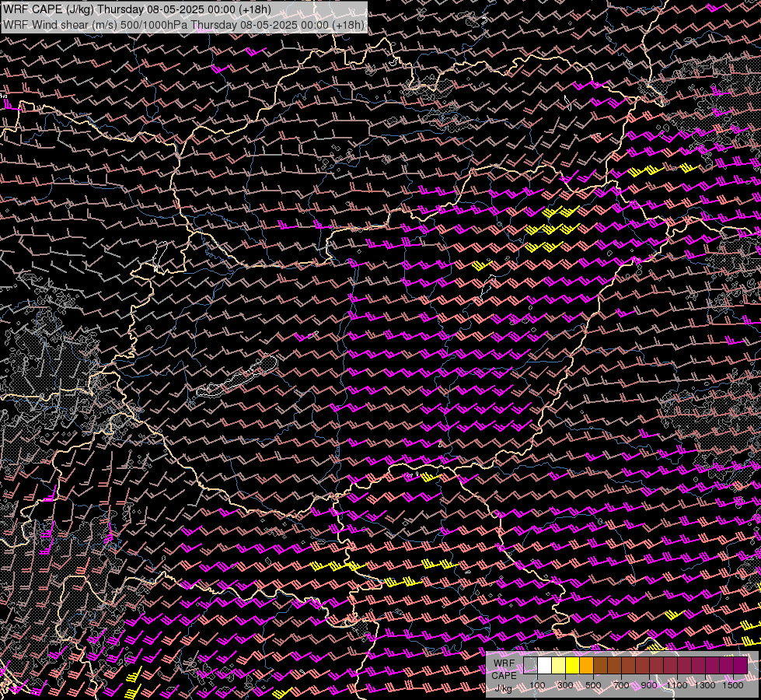Image resolution: width=761 pixels, height=700 pixels.
Task: Select the white CAPE legend swatch
Action: coord(545,665)
